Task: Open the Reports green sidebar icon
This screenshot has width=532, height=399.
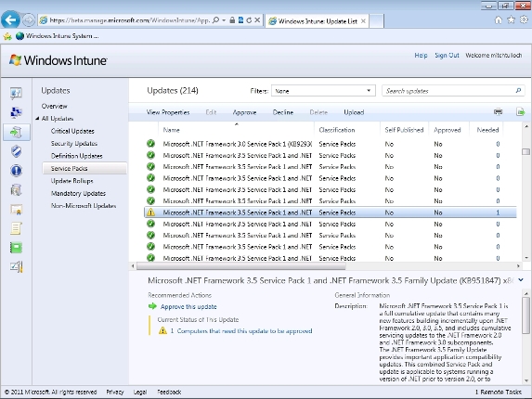Action: coord(16,248)
